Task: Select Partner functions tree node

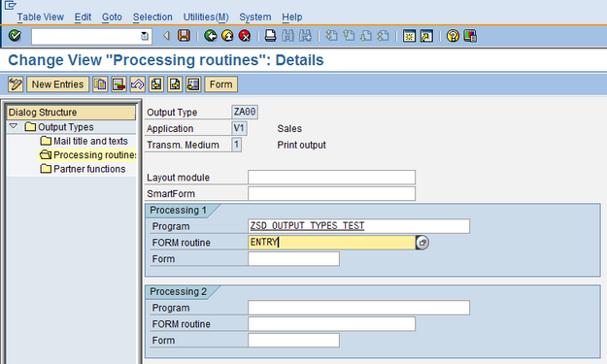Action: point(84,169)
